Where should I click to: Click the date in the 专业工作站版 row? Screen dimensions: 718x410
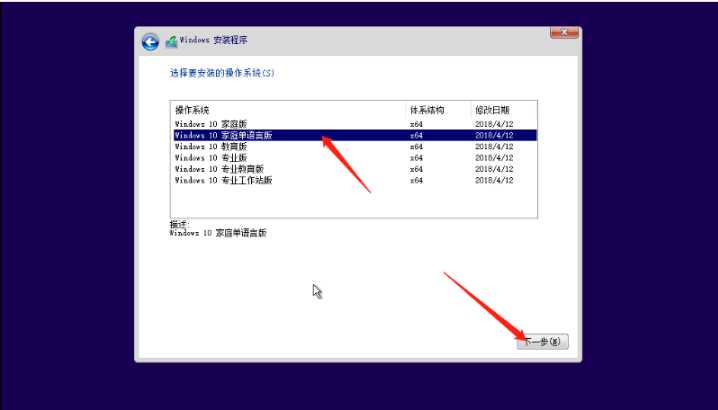point(494,180)
